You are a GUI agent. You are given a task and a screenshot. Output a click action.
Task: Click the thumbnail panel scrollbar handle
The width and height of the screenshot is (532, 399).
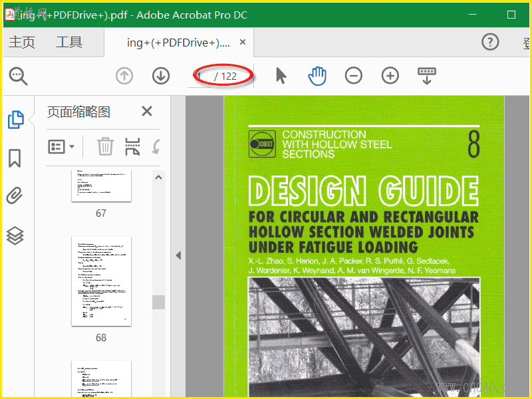click(158, 302)
